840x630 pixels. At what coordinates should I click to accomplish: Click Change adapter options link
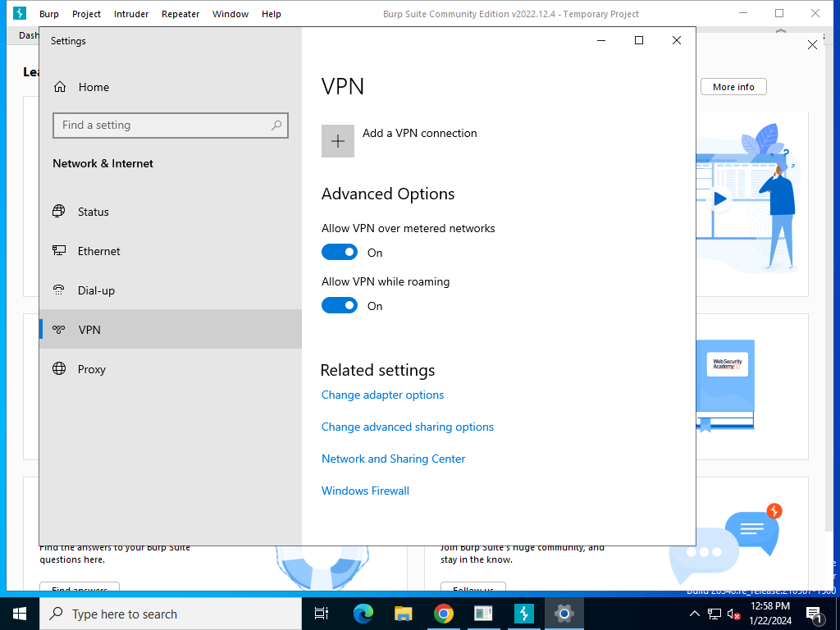[382, 395]
